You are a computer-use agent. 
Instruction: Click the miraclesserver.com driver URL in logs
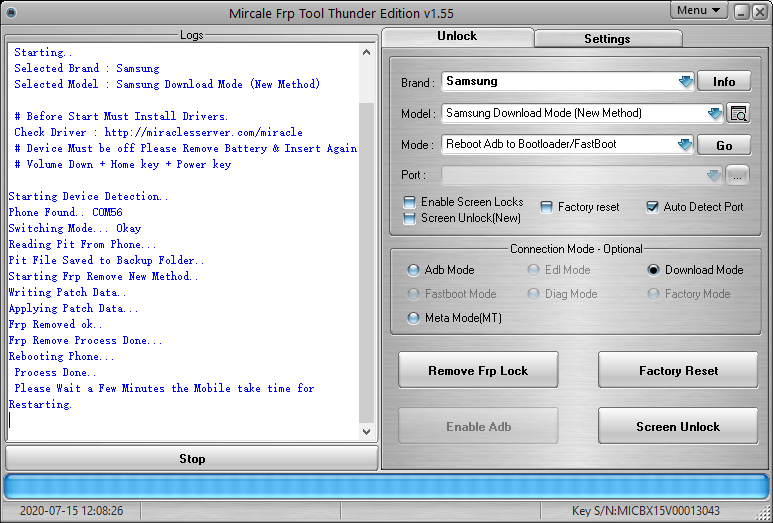click(x=204, y=133)
